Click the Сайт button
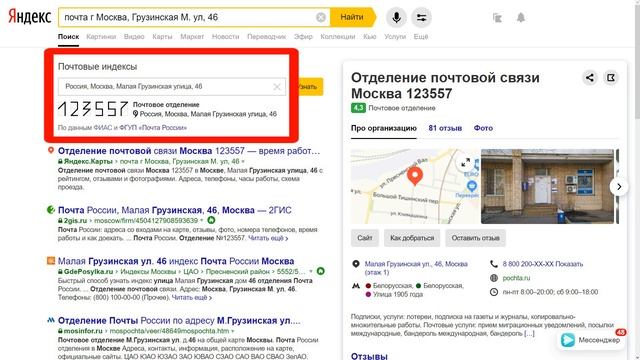640x360 pixels. [x=365, y=238]
